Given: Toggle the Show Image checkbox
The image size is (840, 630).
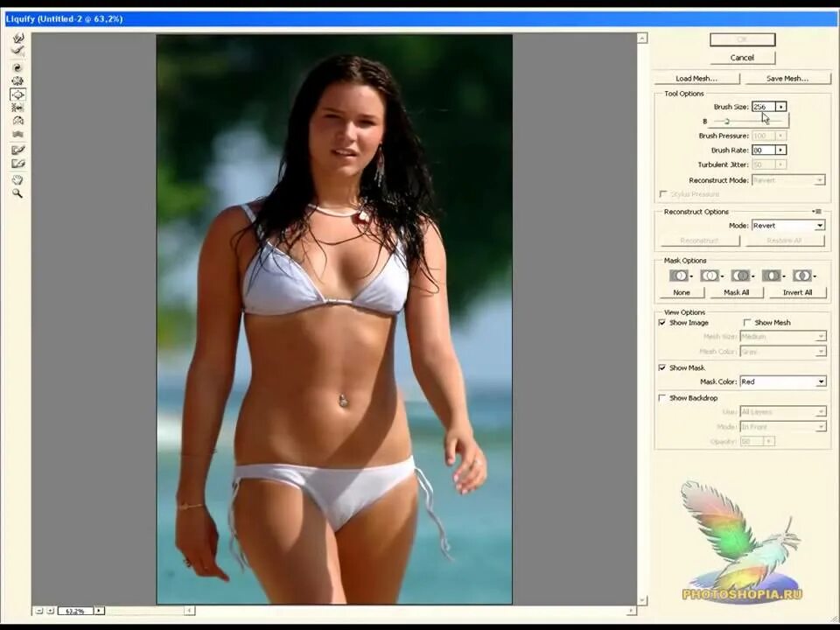Looking at the screenshot, I should pyautogui.click(x=662, y=323).
